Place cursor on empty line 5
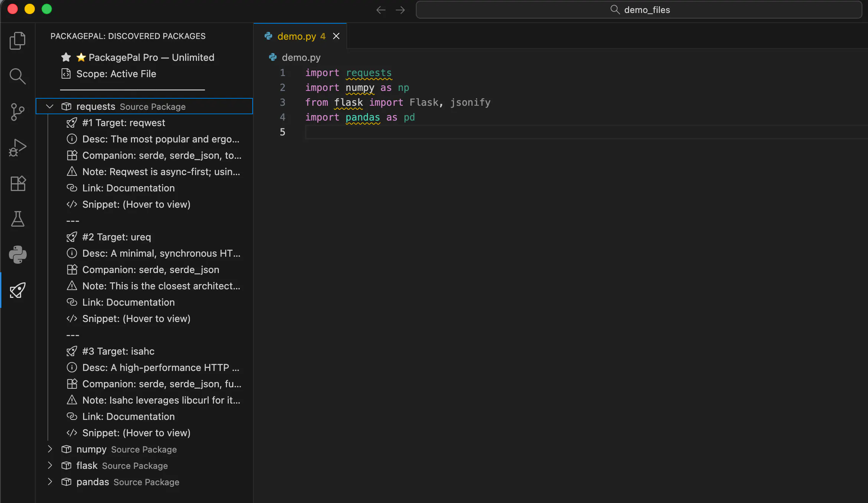Screen dimensions: 868x503 586,132
